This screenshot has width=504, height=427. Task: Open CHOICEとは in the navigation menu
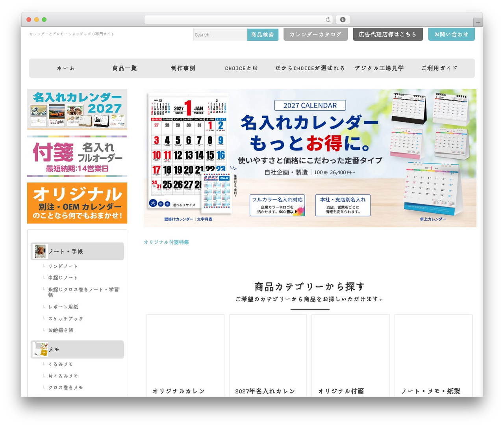point(241,68)
